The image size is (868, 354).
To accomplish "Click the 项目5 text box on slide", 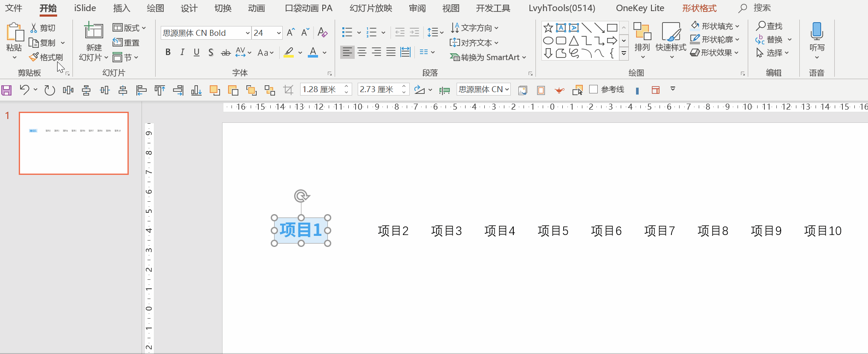I will [553, 231].
